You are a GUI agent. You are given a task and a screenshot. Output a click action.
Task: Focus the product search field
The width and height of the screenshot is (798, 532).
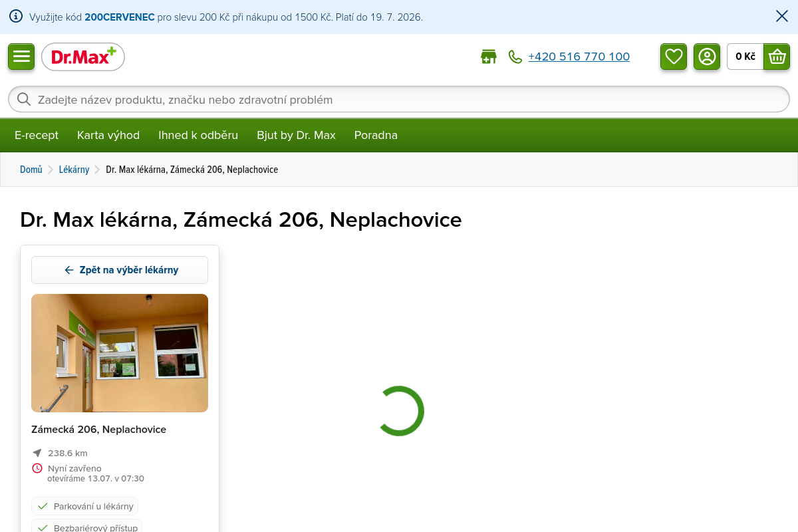(399, 99)
